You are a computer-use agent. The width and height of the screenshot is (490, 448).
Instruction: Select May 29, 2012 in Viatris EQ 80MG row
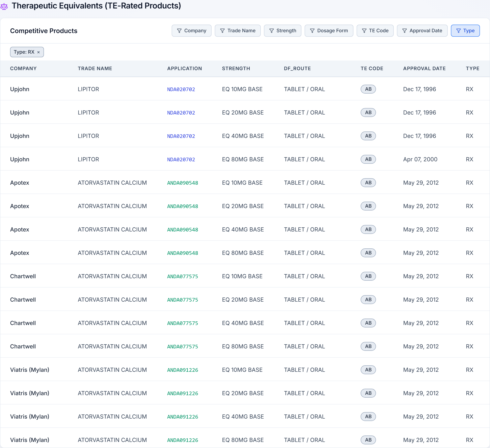pyautogui.click(x=421, y=440)
